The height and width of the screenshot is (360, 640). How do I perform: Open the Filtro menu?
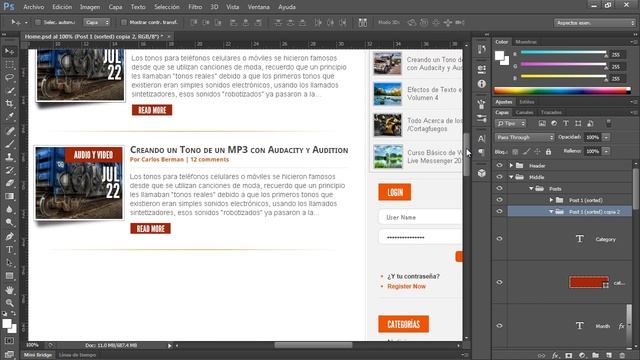(195, 7)
